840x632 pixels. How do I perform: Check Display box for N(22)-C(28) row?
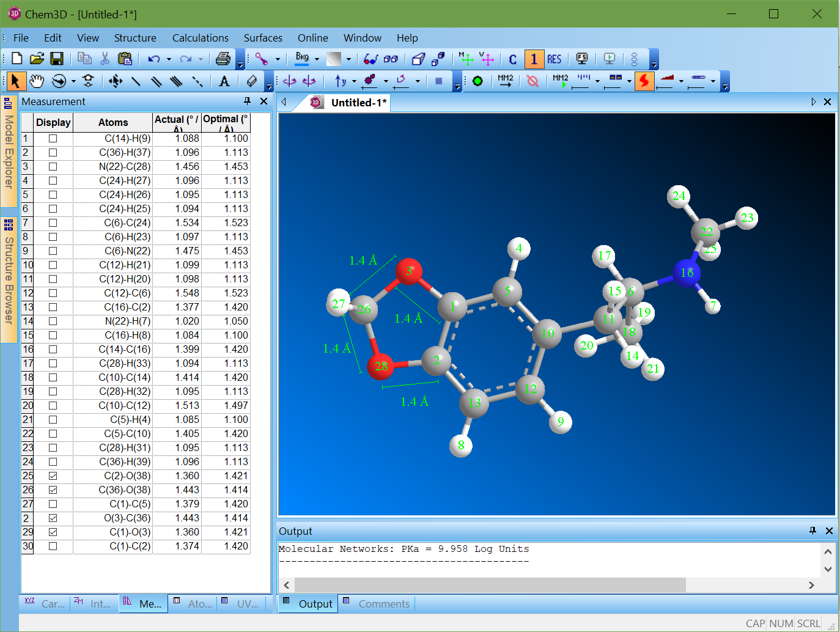tap(53, 167)
